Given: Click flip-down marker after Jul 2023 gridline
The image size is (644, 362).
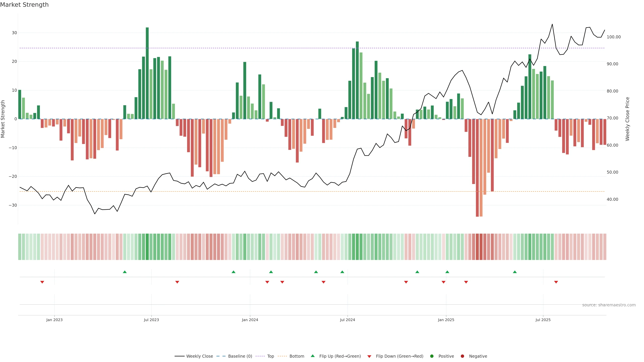Looking at the screenshot, I should pyautogui.click(x=177, y=282).
